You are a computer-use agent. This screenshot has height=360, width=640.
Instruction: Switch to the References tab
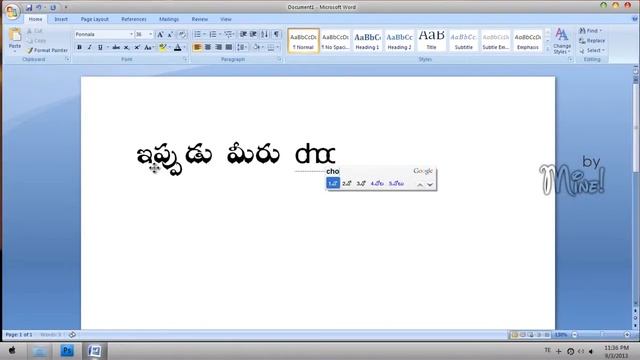point(134,19)
